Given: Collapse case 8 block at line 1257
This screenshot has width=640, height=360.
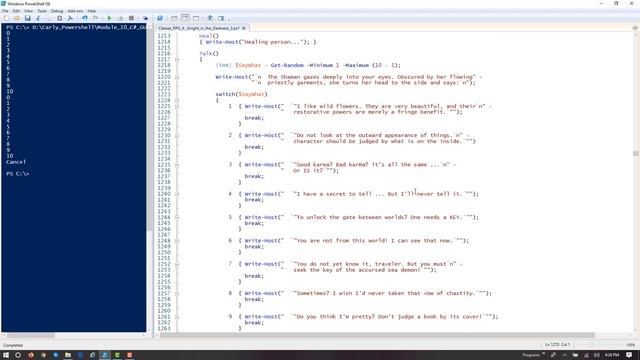Looking at the screenshot, I should point(177,293).
